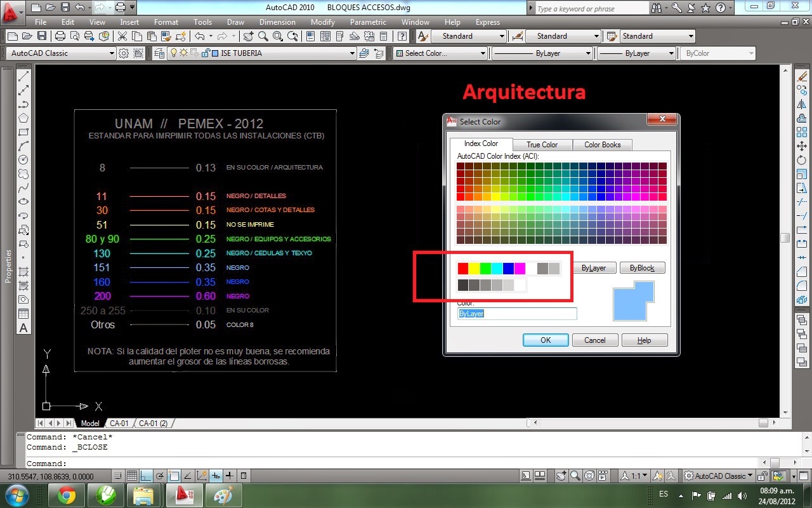Open Workspace Settings gear icon
The width and height of the screenshot is (812, 508).
click(124, 53)
